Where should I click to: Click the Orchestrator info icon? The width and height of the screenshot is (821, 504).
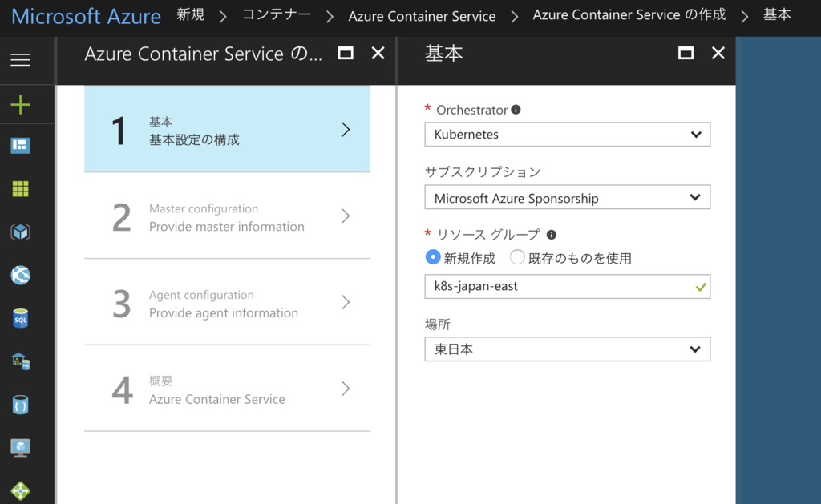516,110
